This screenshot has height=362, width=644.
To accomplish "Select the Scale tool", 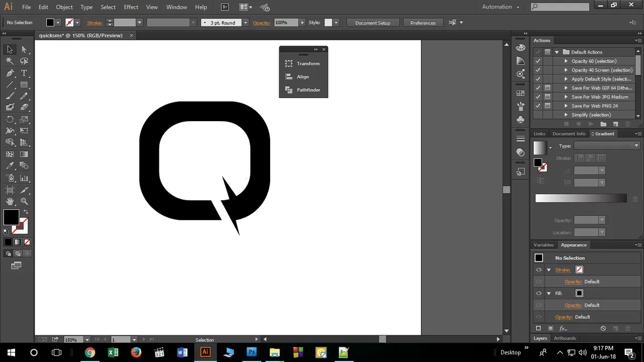I will click(24, 119).
